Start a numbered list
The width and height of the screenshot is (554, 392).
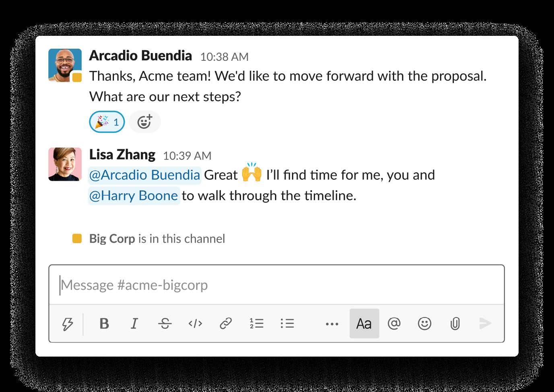[x=256, y=324]
